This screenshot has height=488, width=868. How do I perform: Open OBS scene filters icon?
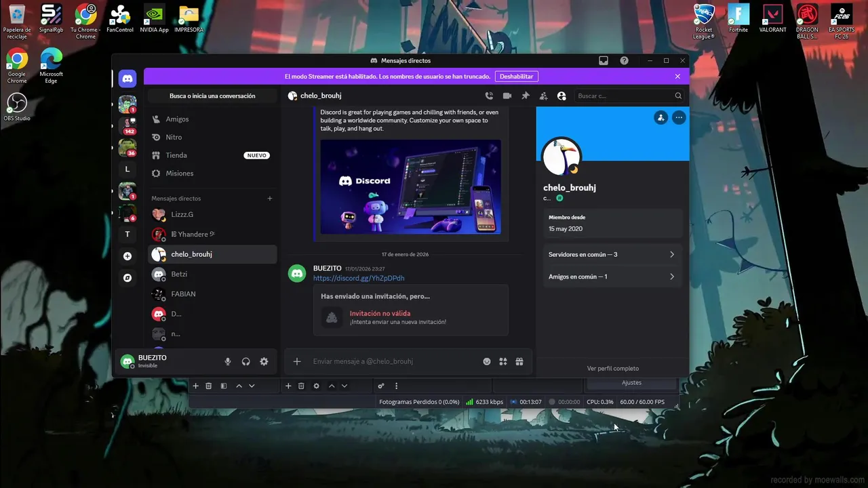223,386
